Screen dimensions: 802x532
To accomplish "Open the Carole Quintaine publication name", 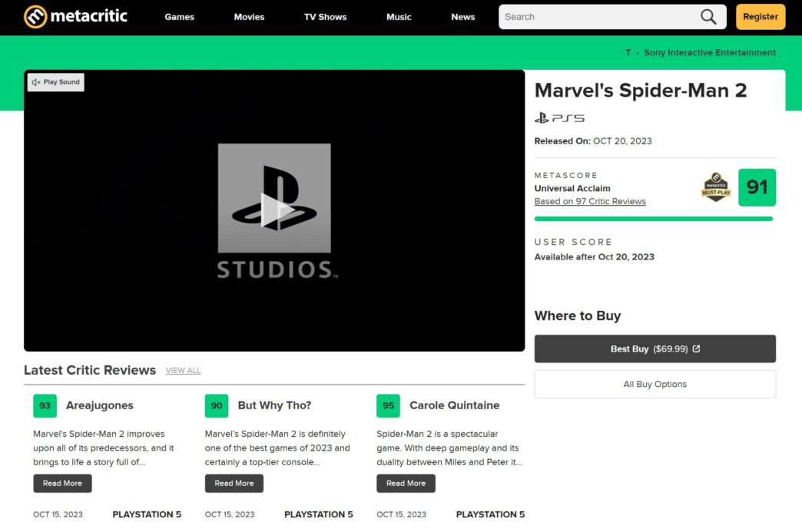I will point(455,406).
